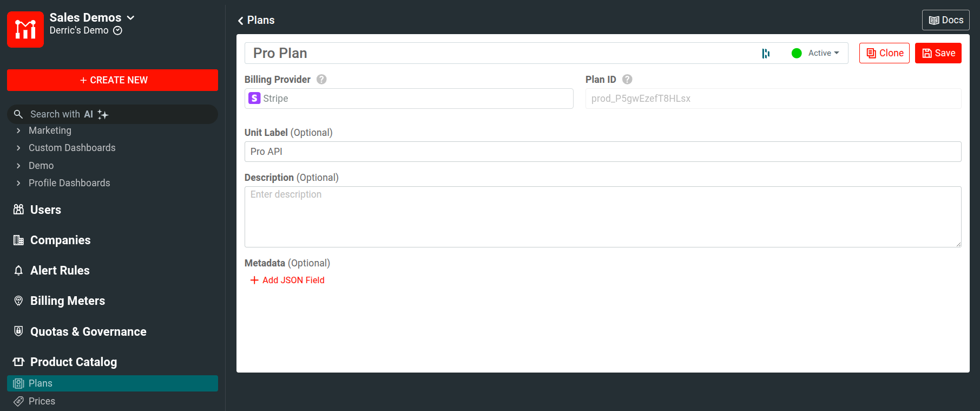Click Add JSON Field under Metadata
The width and height of the screenshot is (980, 411).
[x=287, y=280]
